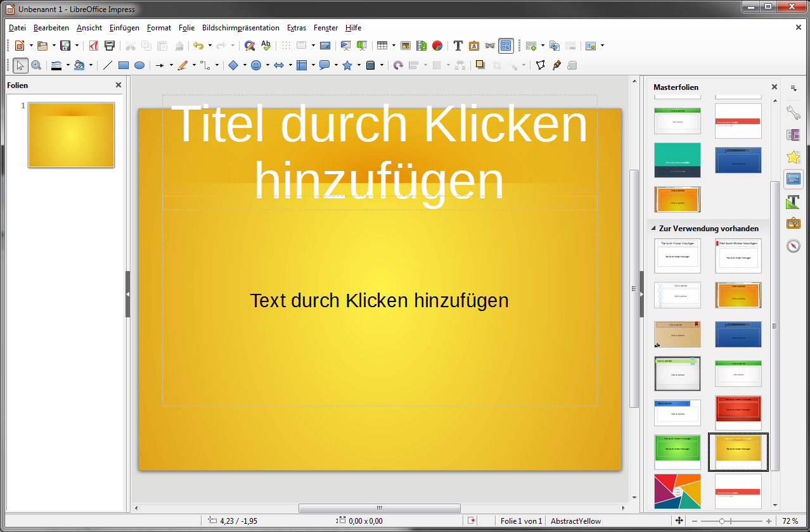Open the sidebar Properties deck
The image size is (810, 532).
(x=793, y=113)
